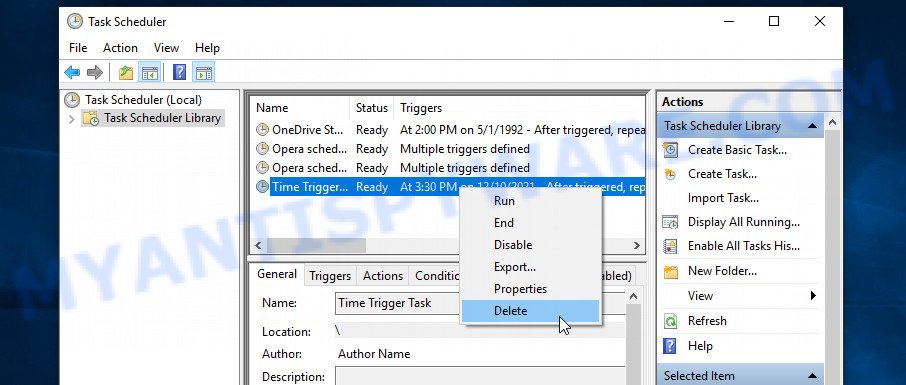Image resolution: width=906 pixels, height=385 pixels.
Task: Open the Action menu
Action: coord(120,47)
